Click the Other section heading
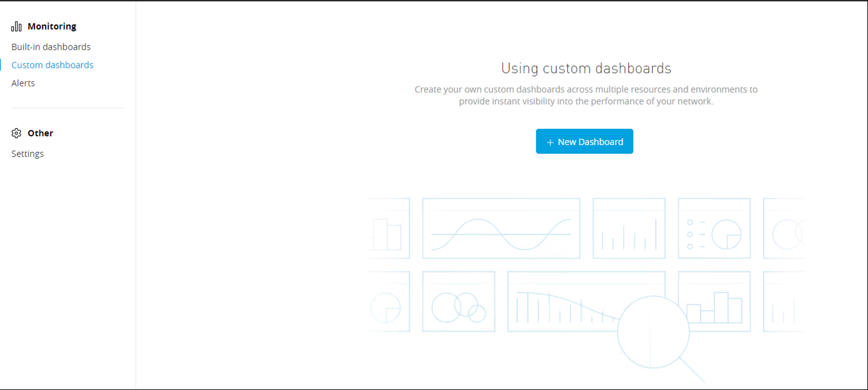Viewport: 868px width, 390px height. click(x=40, y=133)
